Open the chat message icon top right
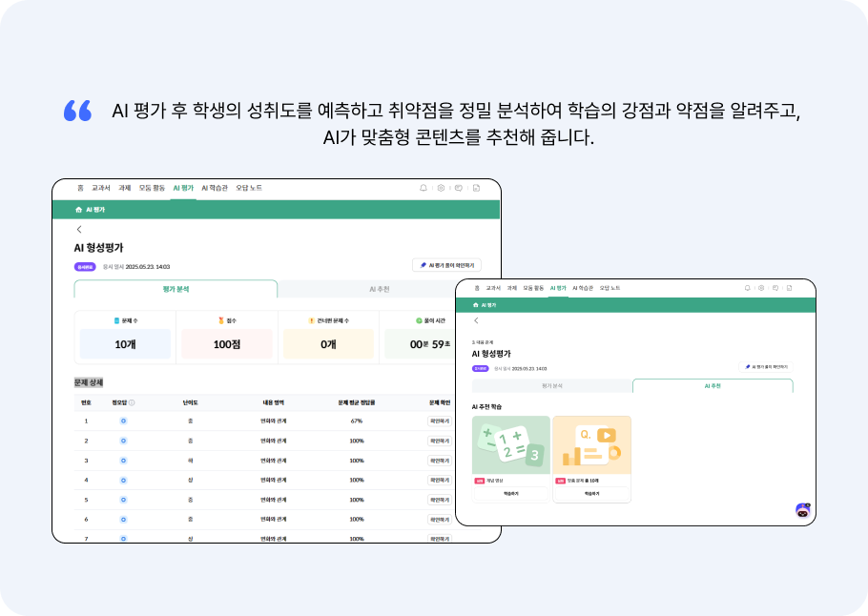The width and height of the screenshot is (868, 616). tap(458, 188)
